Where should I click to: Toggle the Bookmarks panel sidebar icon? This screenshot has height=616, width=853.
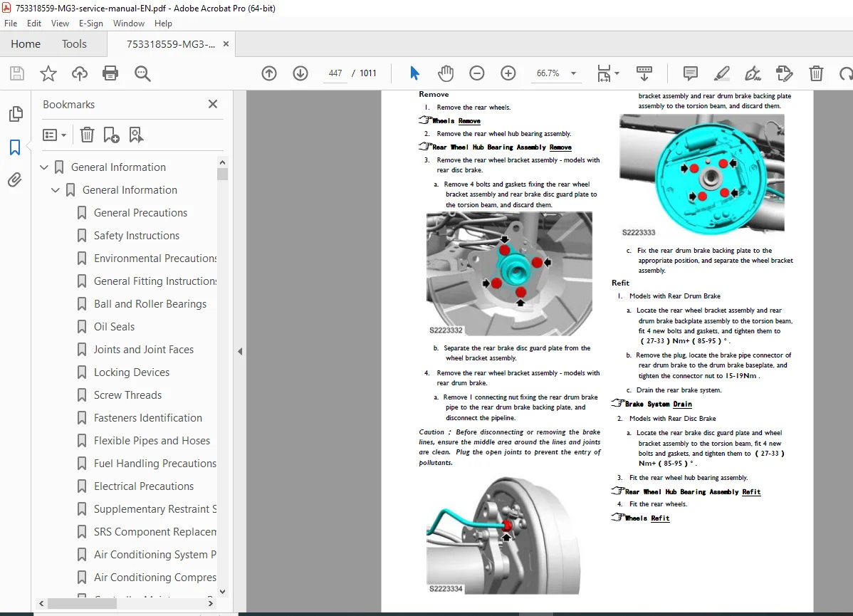point(15,147)
